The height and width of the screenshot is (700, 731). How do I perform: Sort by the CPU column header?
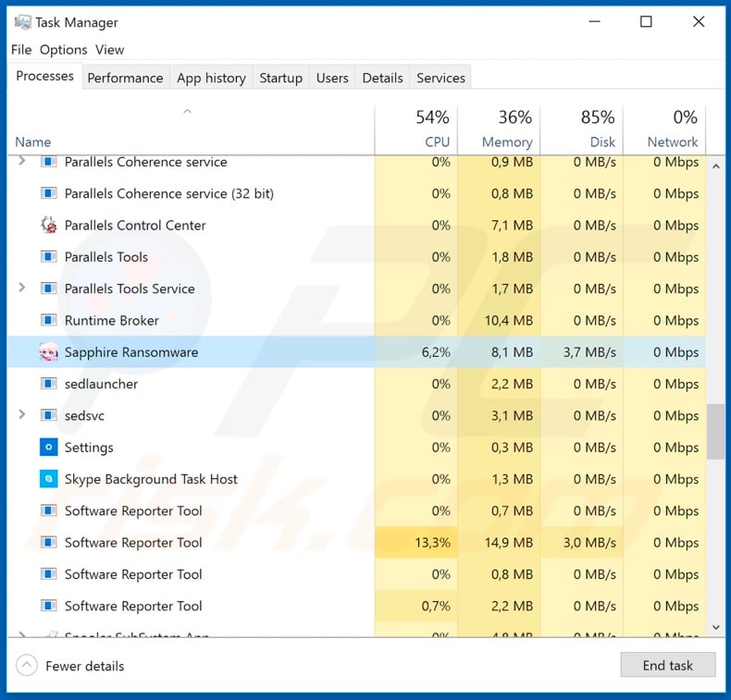click(415, 129)
